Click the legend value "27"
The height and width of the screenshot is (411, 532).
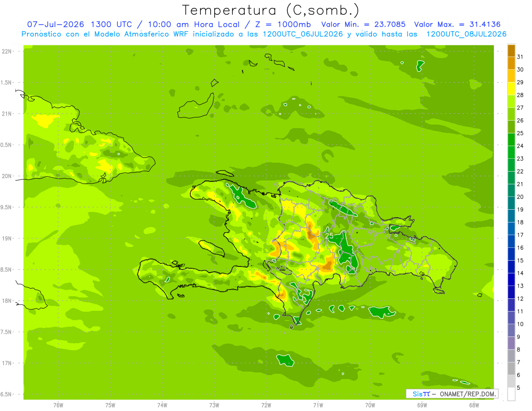[x=520, y=108]
